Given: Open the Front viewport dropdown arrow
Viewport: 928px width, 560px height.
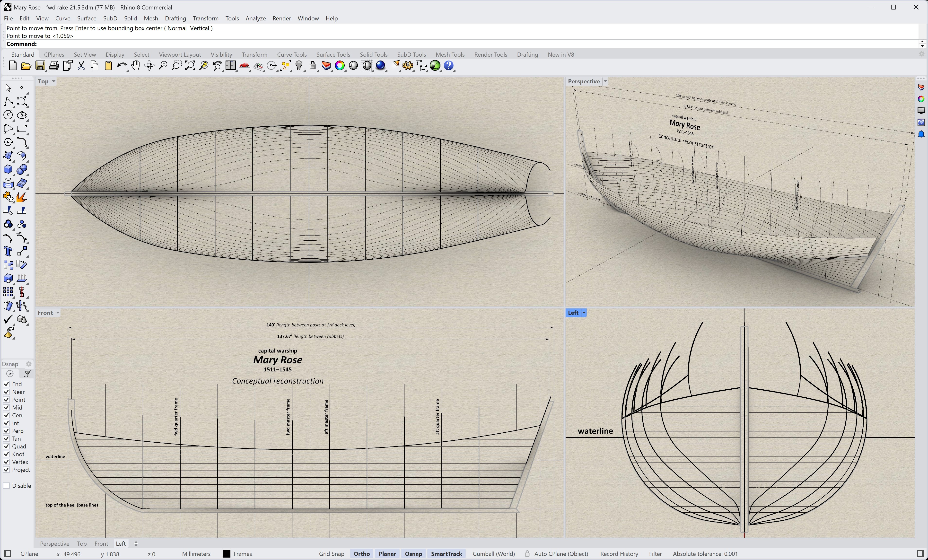Looking at the screenshot, I should click(58, 313).
